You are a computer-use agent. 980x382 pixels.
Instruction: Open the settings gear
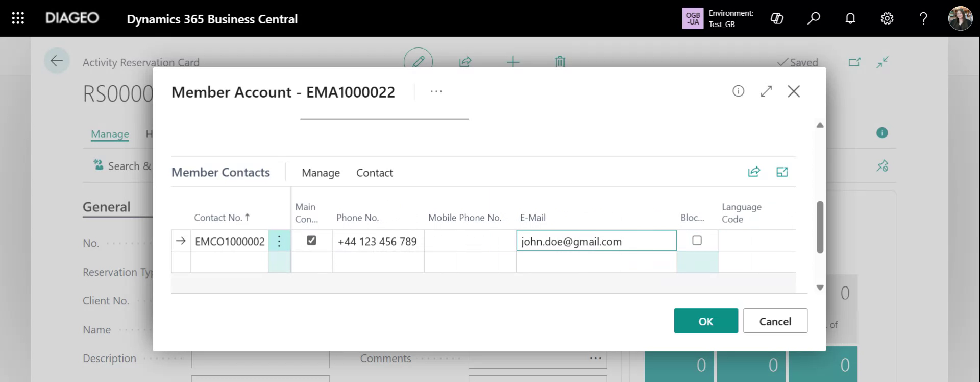pyautogui.click(x=887, y=18)
